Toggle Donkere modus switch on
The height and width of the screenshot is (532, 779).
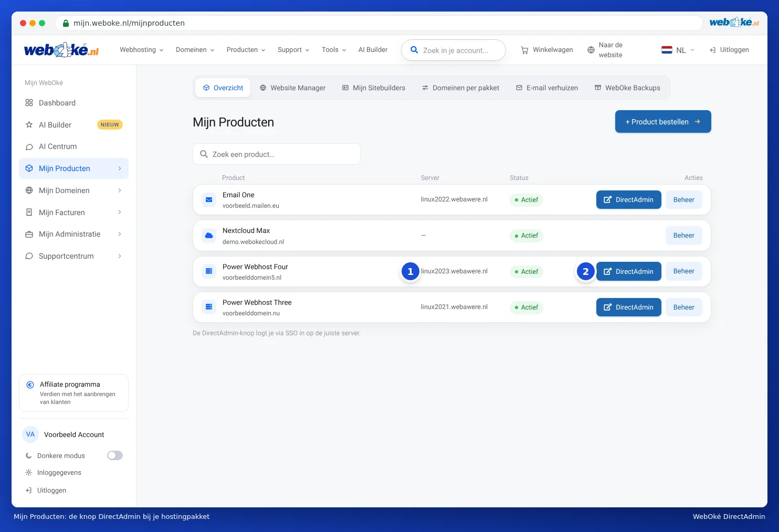click(x=115, y=455)
